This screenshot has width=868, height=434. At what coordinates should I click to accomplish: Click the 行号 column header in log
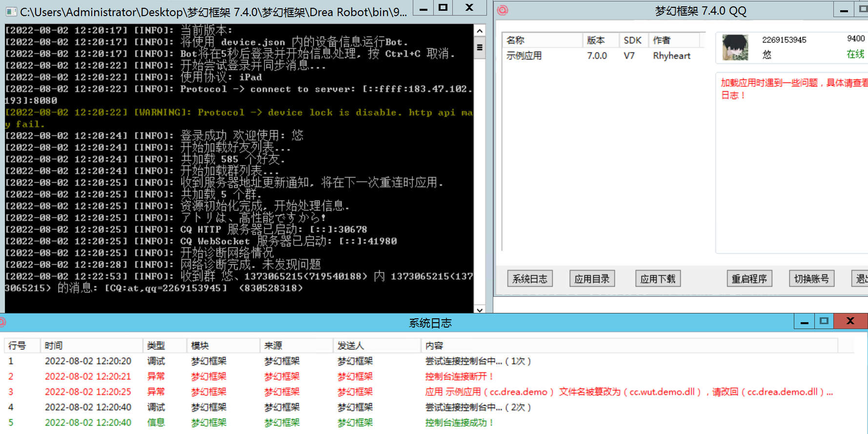[x=22, y=346]
